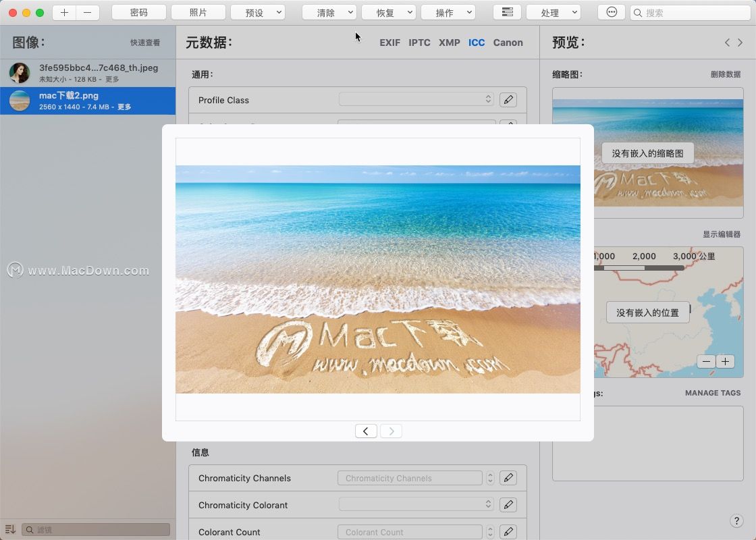Click the Colorant Count input field
The height and width of the screenshot is (540, 756).
pos(410,532)
